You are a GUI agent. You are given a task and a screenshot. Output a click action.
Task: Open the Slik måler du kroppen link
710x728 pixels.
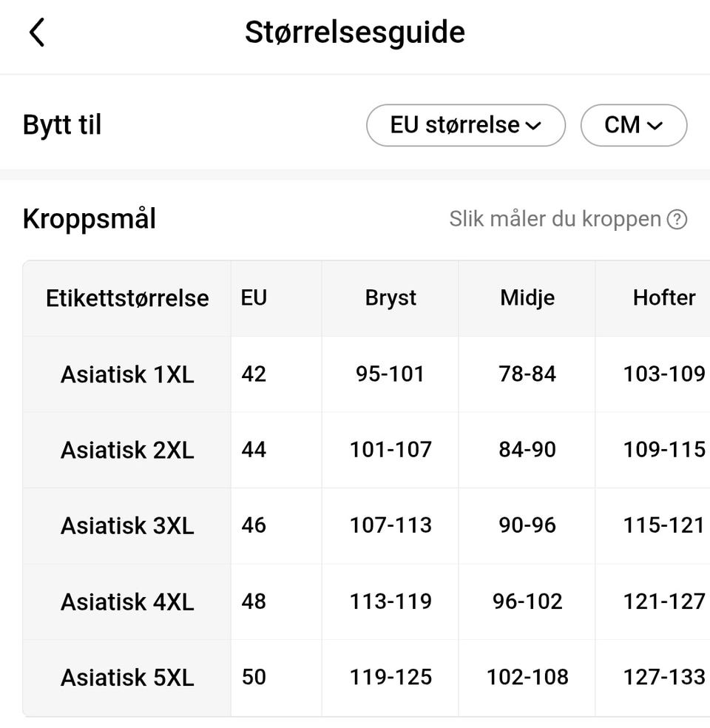tap(555, 219)
